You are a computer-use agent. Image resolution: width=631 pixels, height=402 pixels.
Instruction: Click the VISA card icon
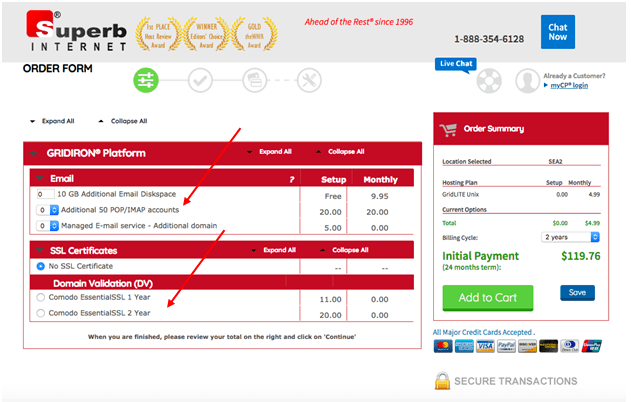coord(485,346)
